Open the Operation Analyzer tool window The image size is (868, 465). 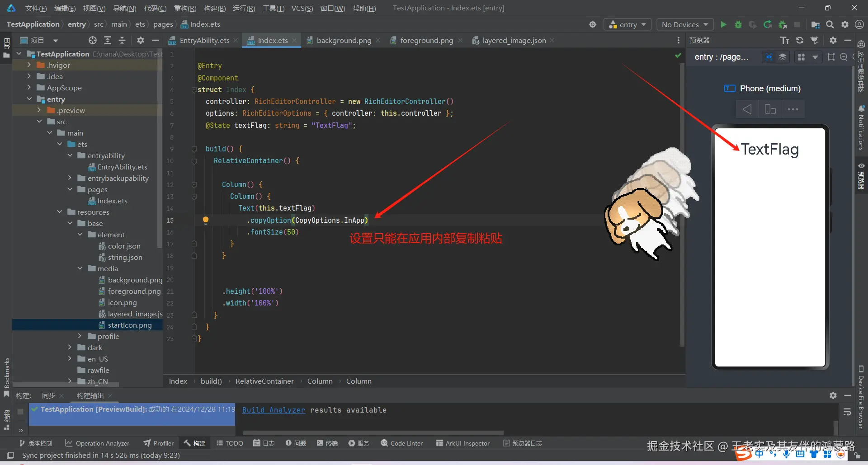click(97, 443)
